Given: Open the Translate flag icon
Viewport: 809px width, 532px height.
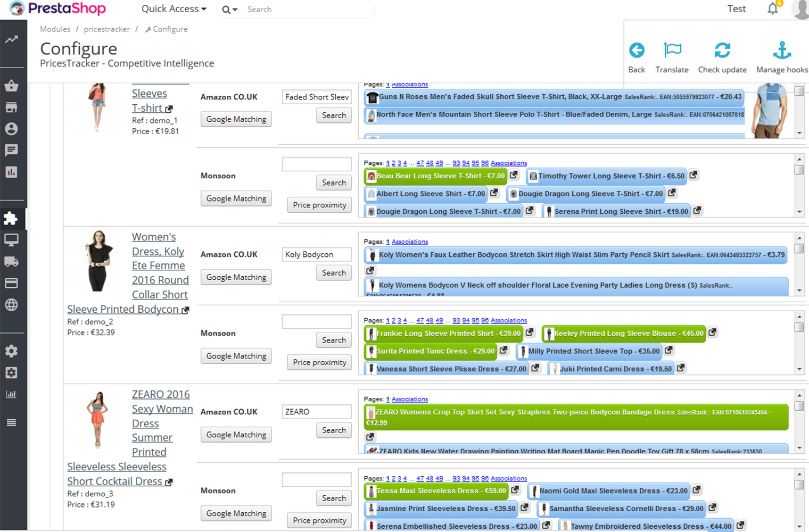Looking at the screenshot, I should (x=672, y=51).
